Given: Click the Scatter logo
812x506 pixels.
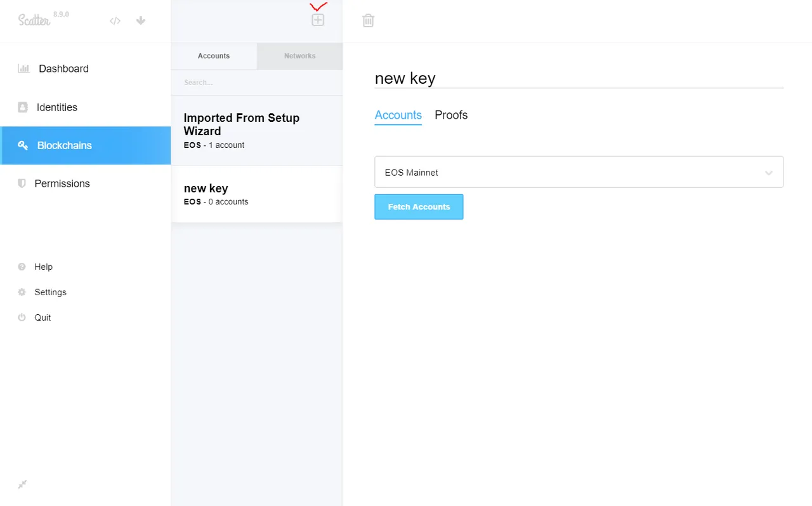Looking at the screenshot, I should [x=34, y=20].
